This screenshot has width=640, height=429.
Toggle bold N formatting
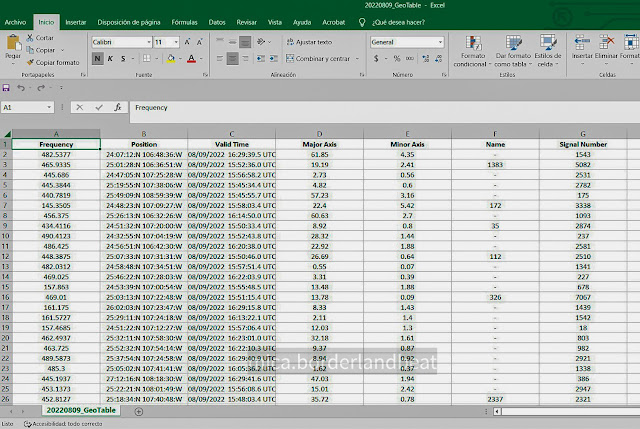pos(97,59)
